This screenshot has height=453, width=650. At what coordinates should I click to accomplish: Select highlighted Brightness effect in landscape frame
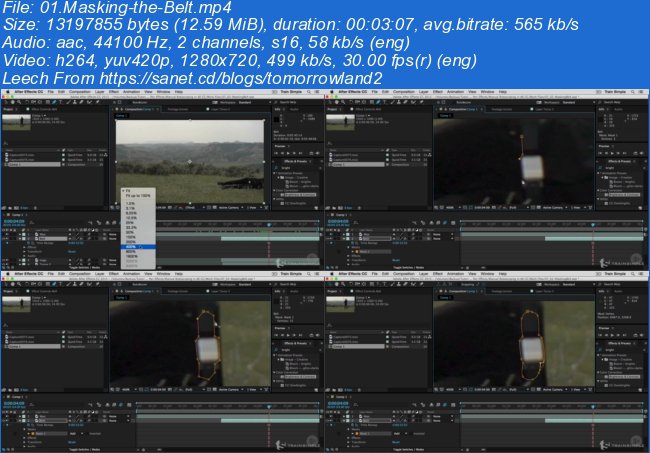coord(300,195)
